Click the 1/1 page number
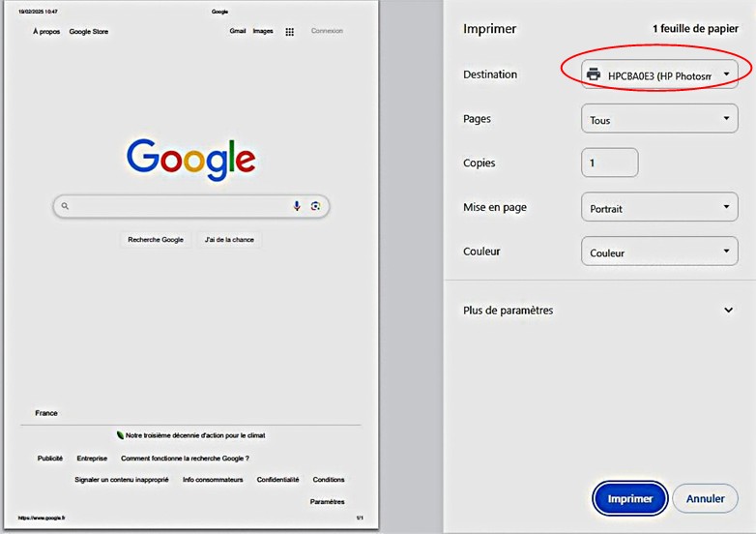Image resolution: width=756 pixels, height=534 pixels. pyautogui.click(x=360, y=518)
